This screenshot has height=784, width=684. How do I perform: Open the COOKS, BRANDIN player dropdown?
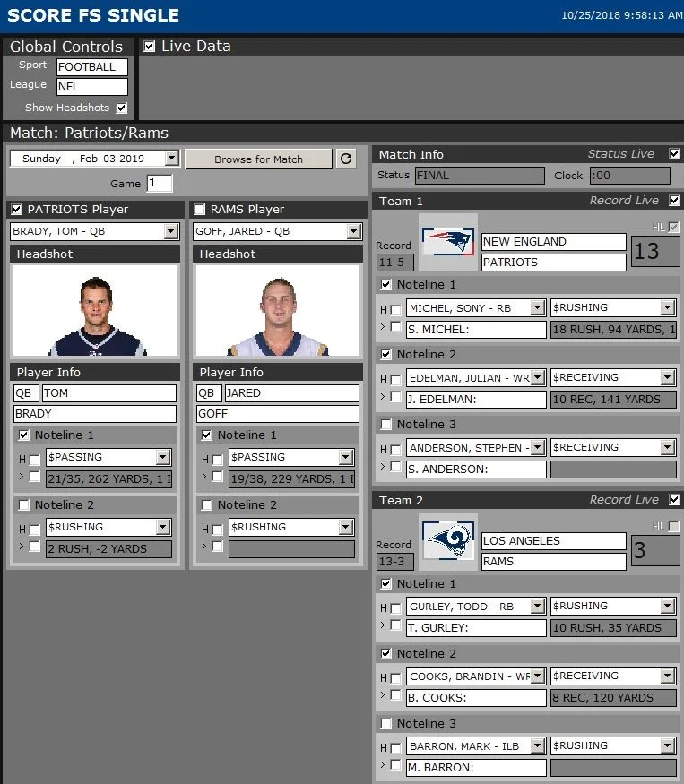[x=537, y=676]
